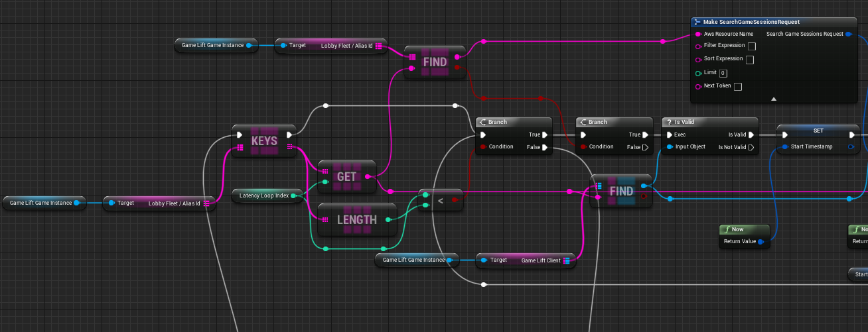This screenshot has height=332, width=868.
Task: Expand the Make SearchGameSessionsRequest node's hidden pins
Action: pos(773,99)
